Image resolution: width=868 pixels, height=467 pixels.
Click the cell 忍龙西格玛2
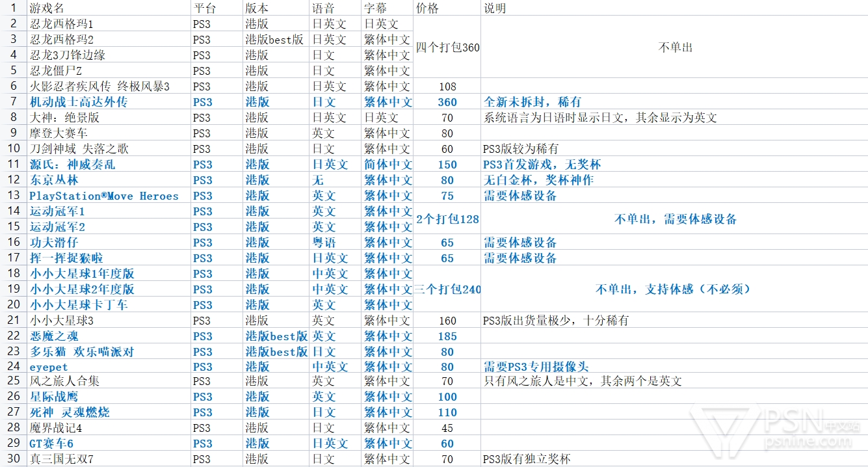tap(109, 39)
